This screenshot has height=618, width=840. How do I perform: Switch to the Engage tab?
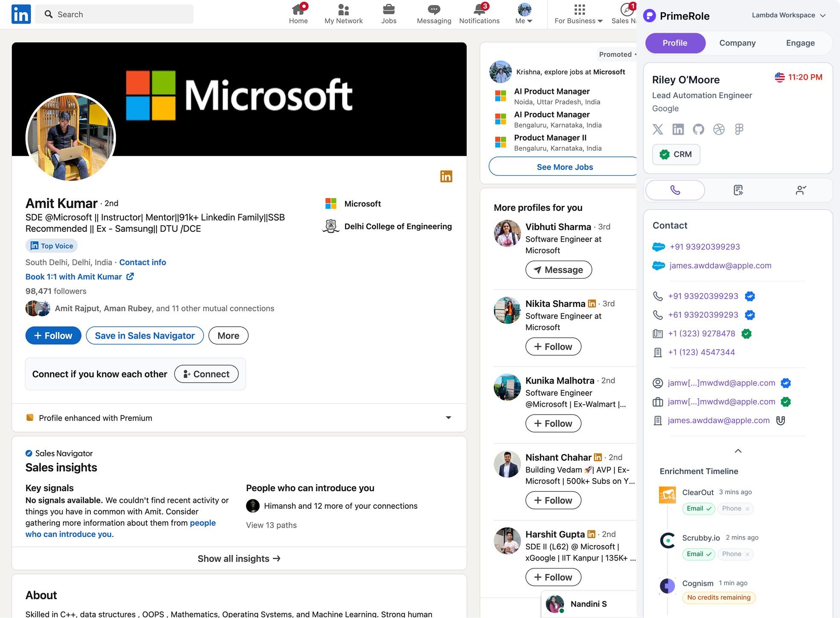pos(800,43)
